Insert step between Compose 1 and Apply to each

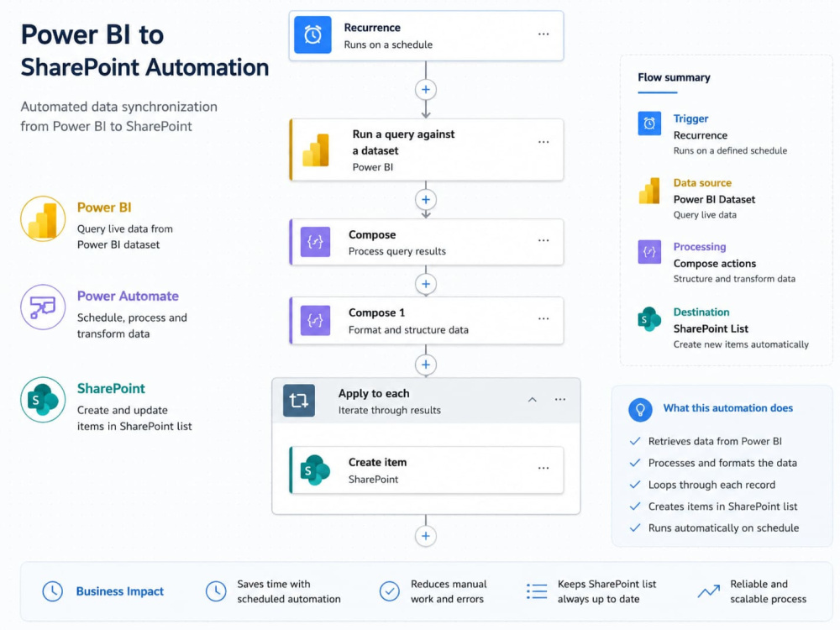426,365
